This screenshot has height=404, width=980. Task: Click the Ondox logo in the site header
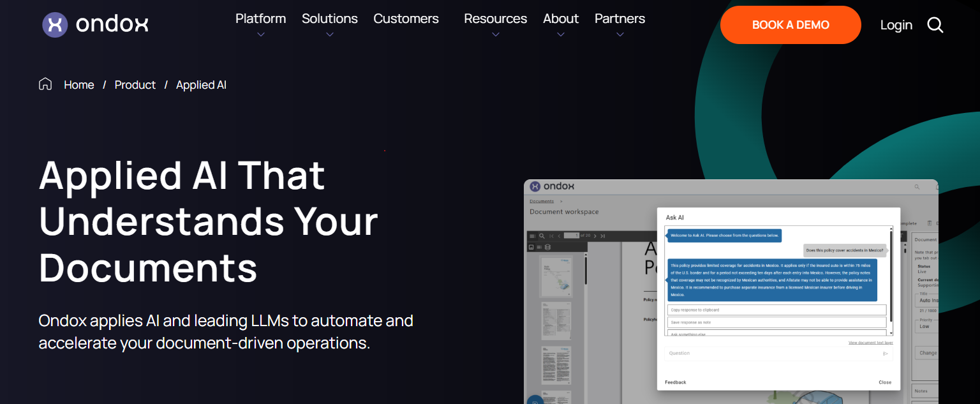click(95, 25)
